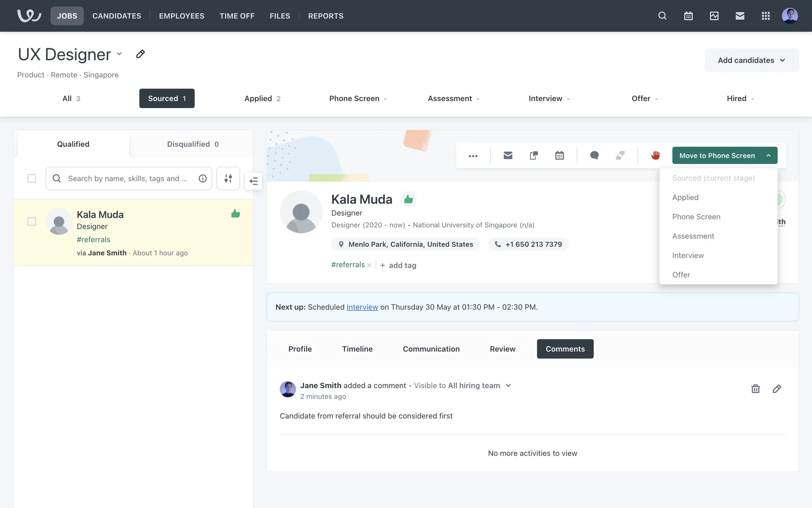Open the scheduled Interview link

[362, 307]
